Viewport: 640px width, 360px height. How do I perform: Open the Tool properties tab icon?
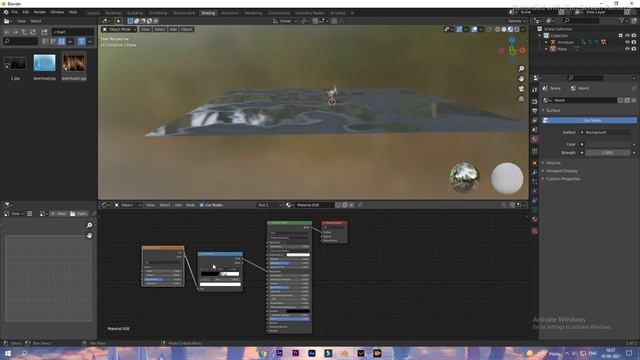(x=535, y=90)
